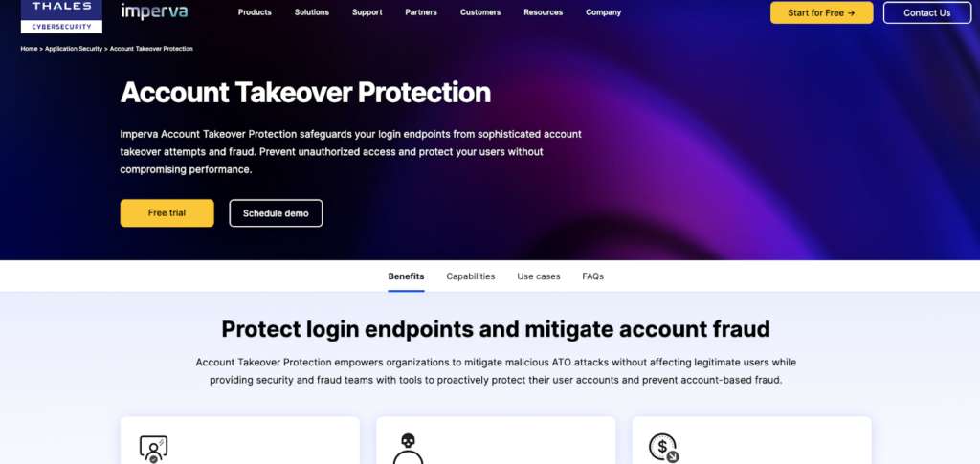
Task: Click the Start for Free button
Action: click(821, 12)
